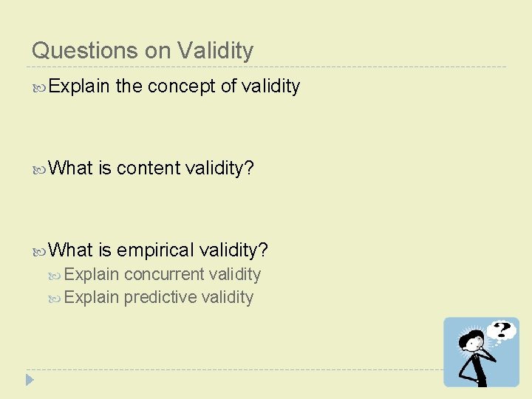Click the 'What is content validity?' question
The width and height of the screenshot is (532, 399).
click(151, 168)
